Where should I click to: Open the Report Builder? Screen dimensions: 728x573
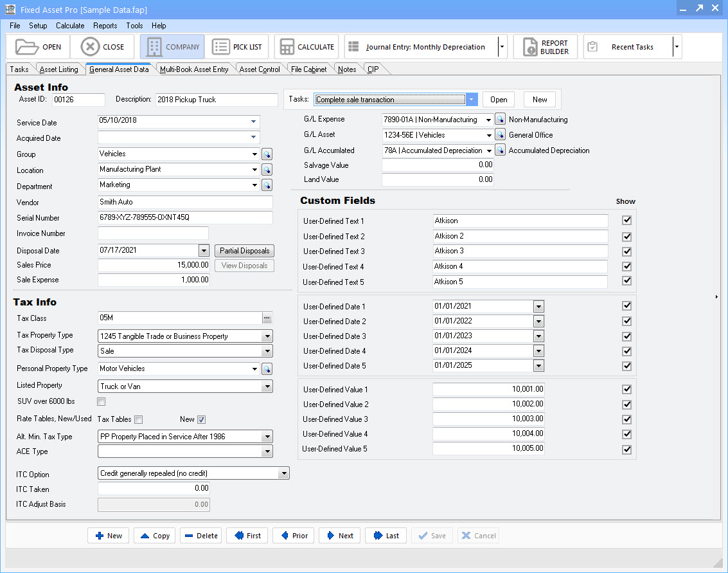coord(545,46)
